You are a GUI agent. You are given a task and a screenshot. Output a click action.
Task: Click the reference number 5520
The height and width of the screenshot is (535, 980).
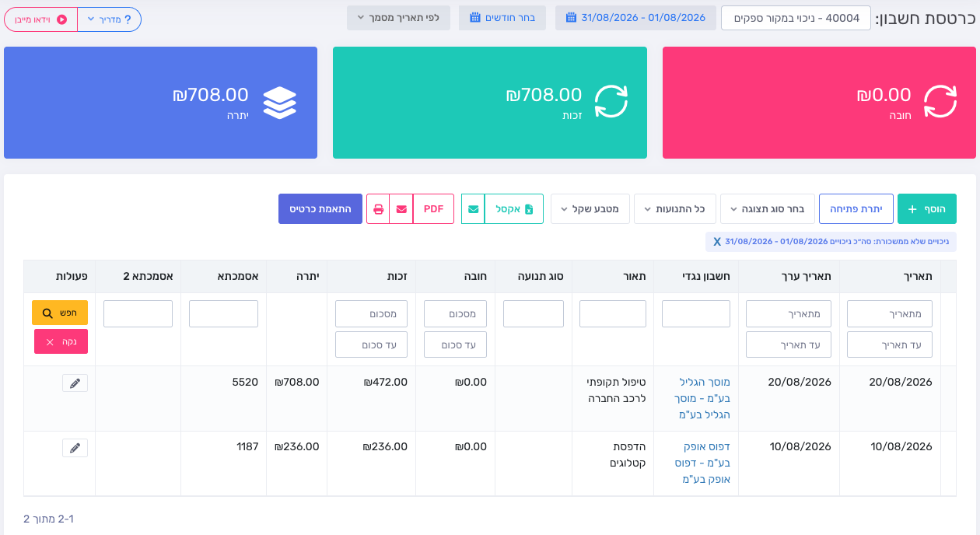point(245,382)
